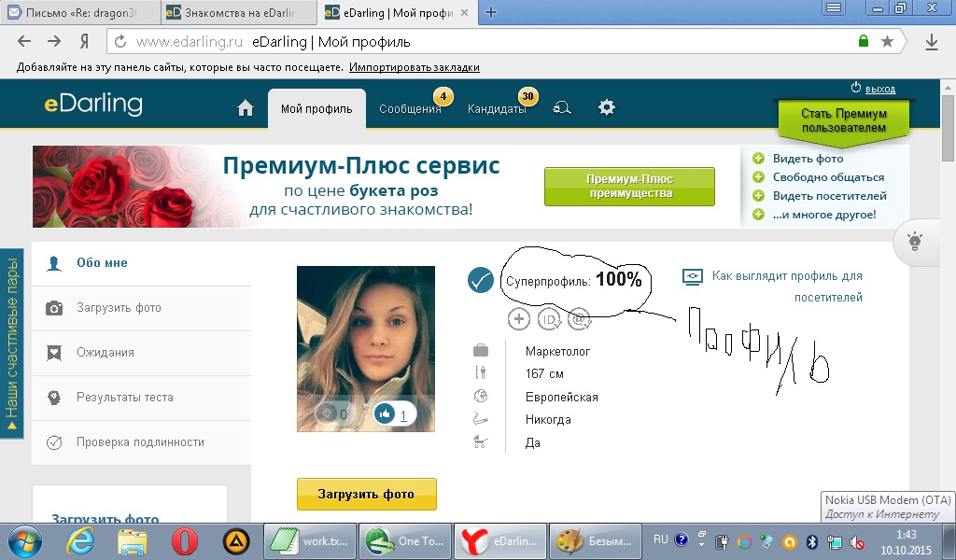956x560 pixels.
Task: Open Internet Explorer from taskbar
Action: pyautogui.click(x=80, y=540)
